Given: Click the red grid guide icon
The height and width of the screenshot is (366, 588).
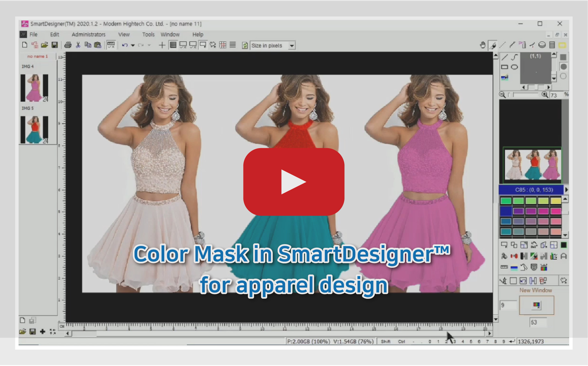Looking at the screenshot, I should pos(223,45).
